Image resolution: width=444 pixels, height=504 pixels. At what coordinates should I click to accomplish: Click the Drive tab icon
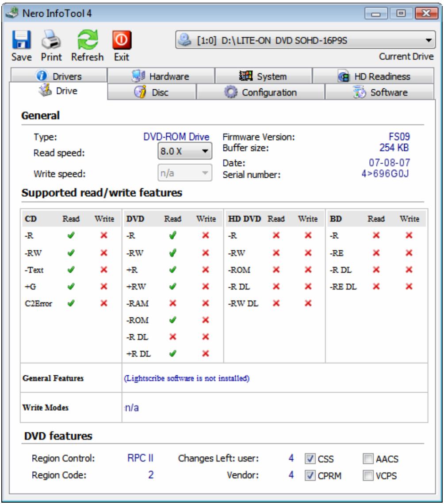45,90
